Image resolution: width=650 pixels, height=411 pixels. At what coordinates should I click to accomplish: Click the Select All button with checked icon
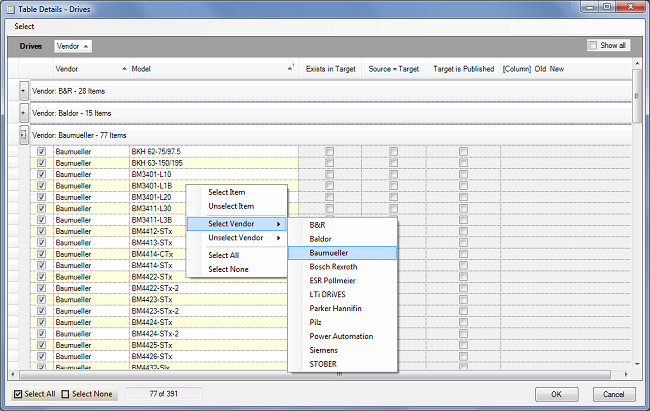pos(33,394)
